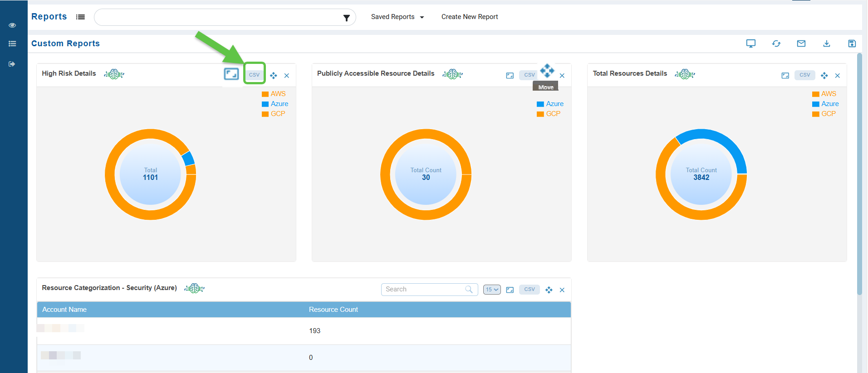Click the email envelope icon
The image size is (868, 373).
point(801,44)
